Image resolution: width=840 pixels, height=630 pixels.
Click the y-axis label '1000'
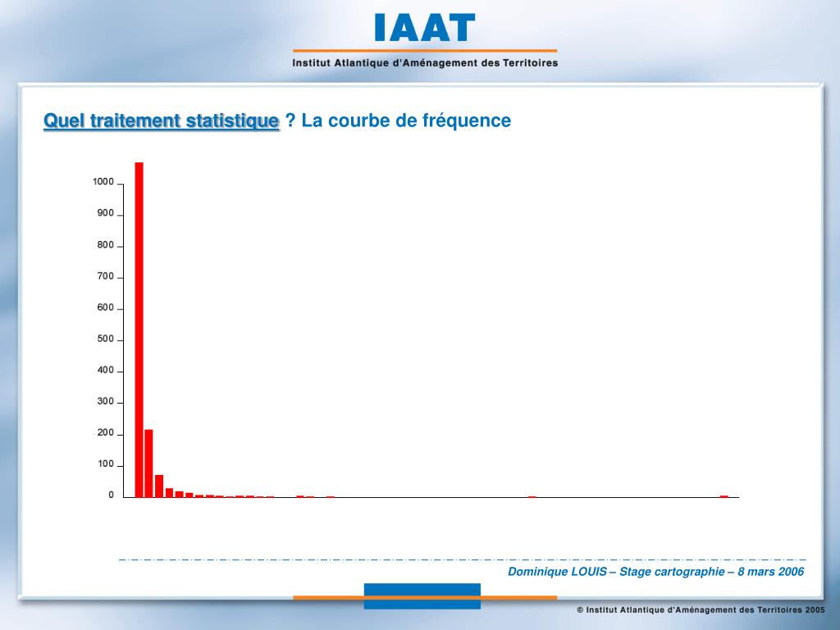pos(103,182)
